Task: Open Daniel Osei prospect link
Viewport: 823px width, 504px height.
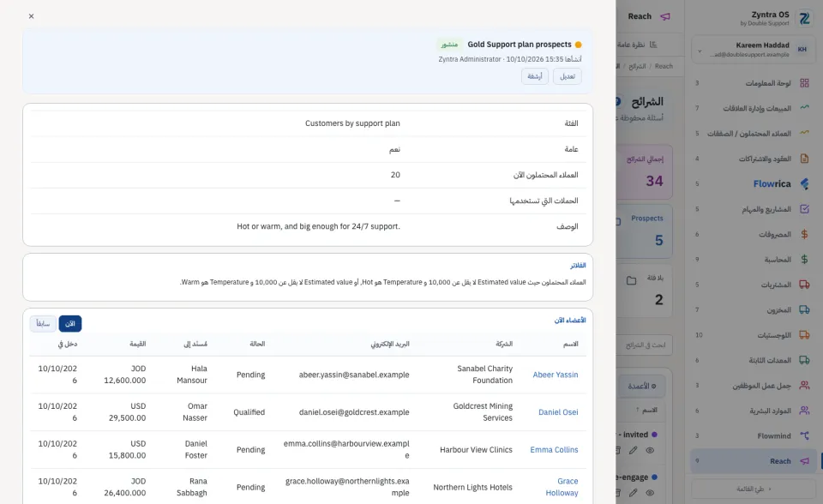Action: click(x=558, y=412)
